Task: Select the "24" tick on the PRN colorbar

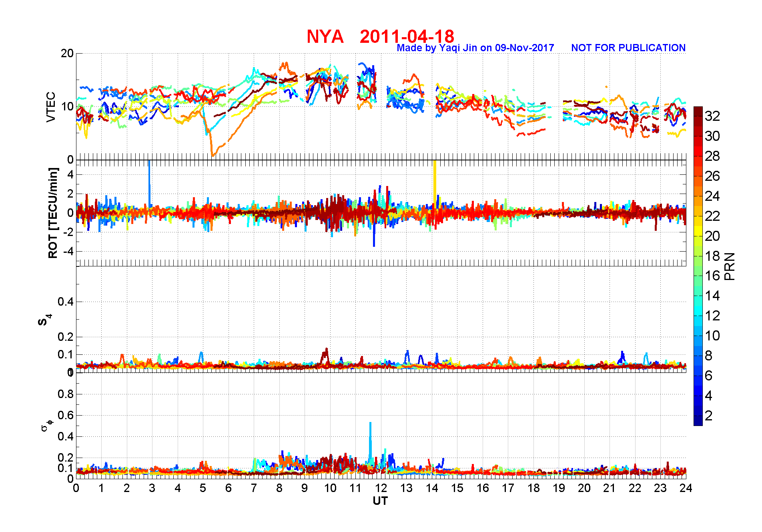Action: click(712, 196)
